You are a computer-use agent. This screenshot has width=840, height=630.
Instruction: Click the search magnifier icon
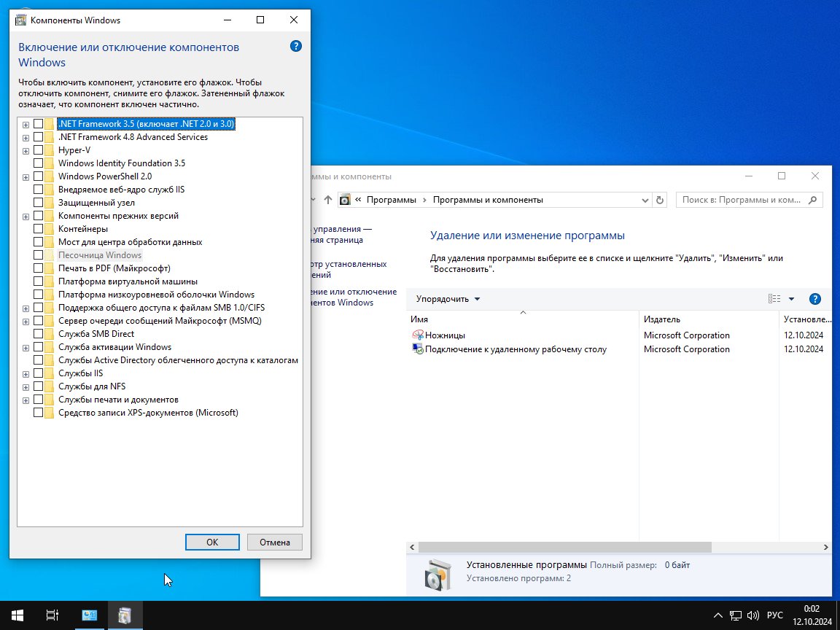point(813,200)
